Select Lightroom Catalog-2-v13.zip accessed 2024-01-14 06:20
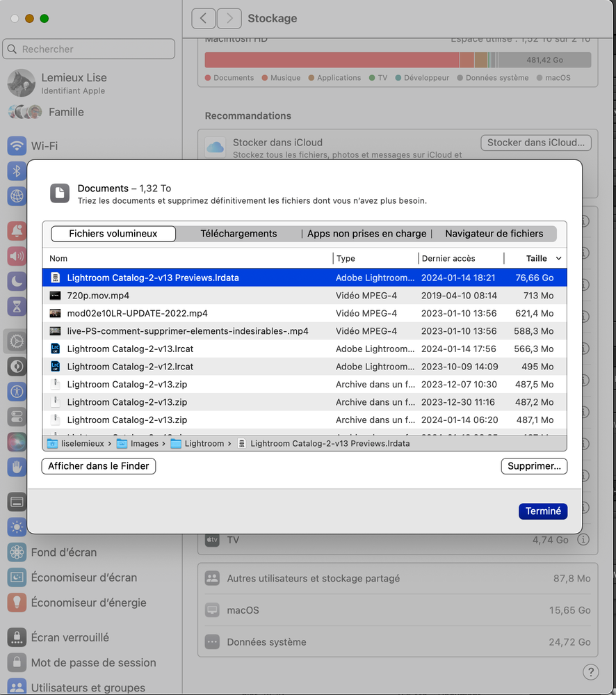This screenshot has width=616, height=695. pos(305,420)
